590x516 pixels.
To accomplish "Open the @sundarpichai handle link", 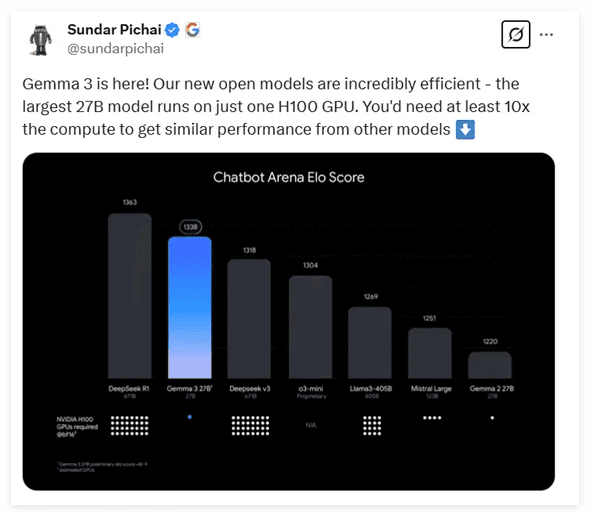I will coord(116,49).
